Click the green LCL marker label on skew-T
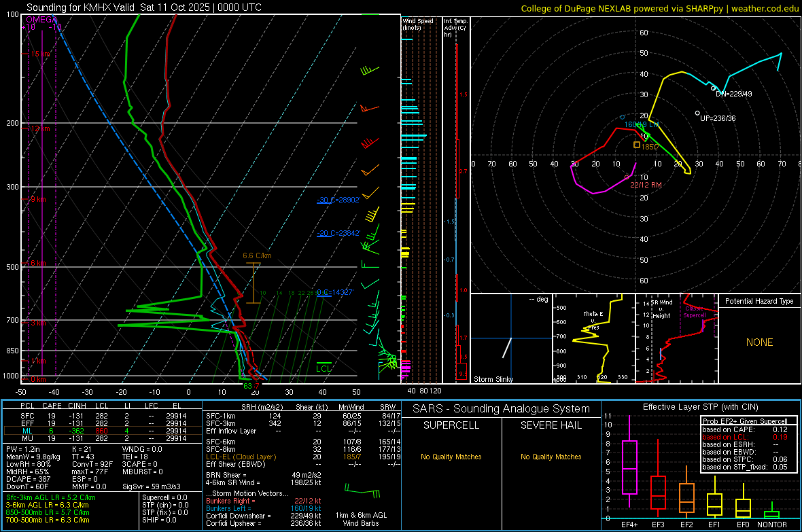This screenshot has width=802, height=532. pos(324,368)
